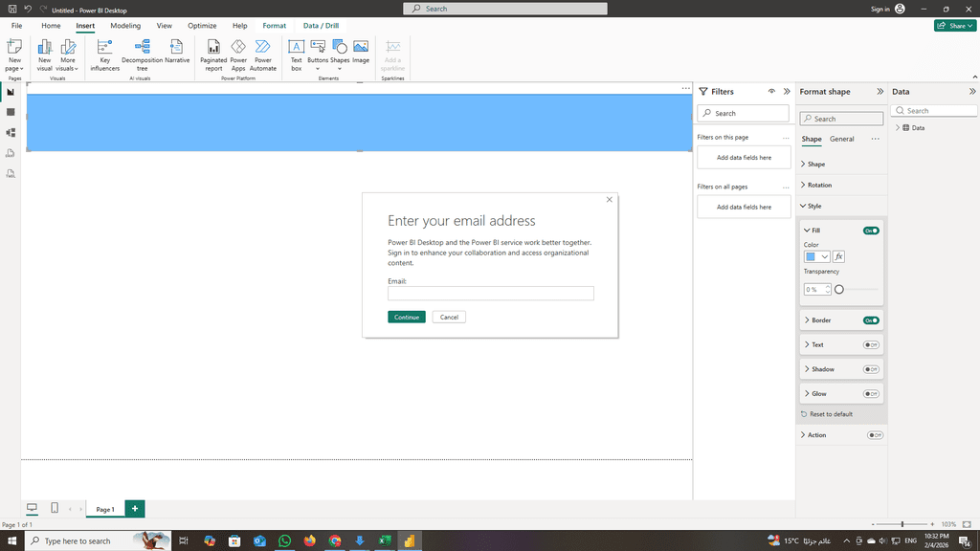Turn off the Fill toggle
This screenshot has width=980, height=551.
coord(871,231)
